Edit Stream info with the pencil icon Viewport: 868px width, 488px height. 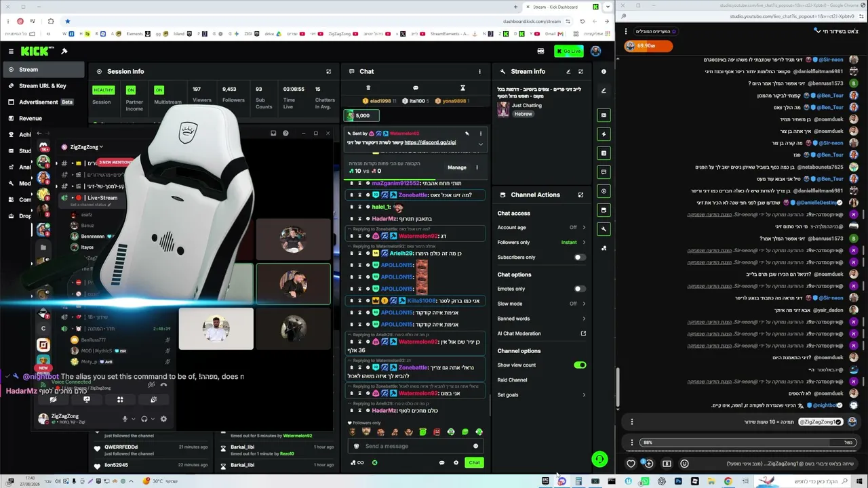click(x=568, y=71)
